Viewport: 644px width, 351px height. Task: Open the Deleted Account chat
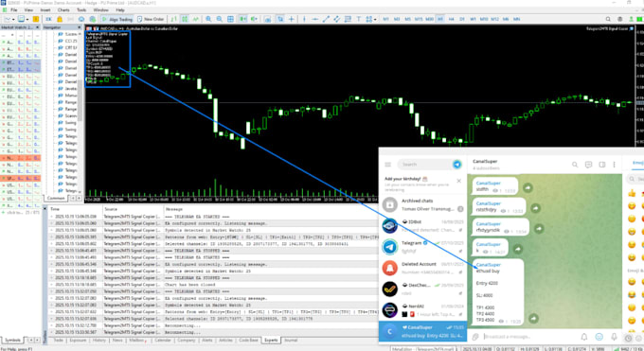[423, 268]
